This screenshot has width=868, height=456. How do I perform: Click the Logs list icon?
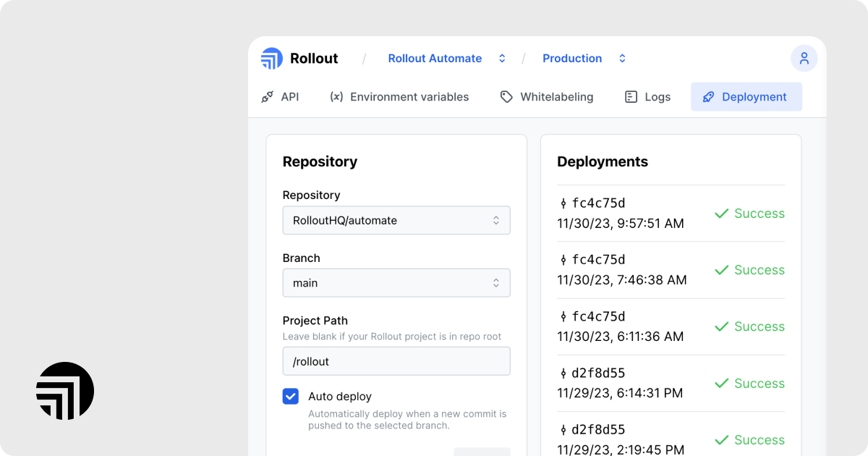pyautogui.click(x=631, y=97)
